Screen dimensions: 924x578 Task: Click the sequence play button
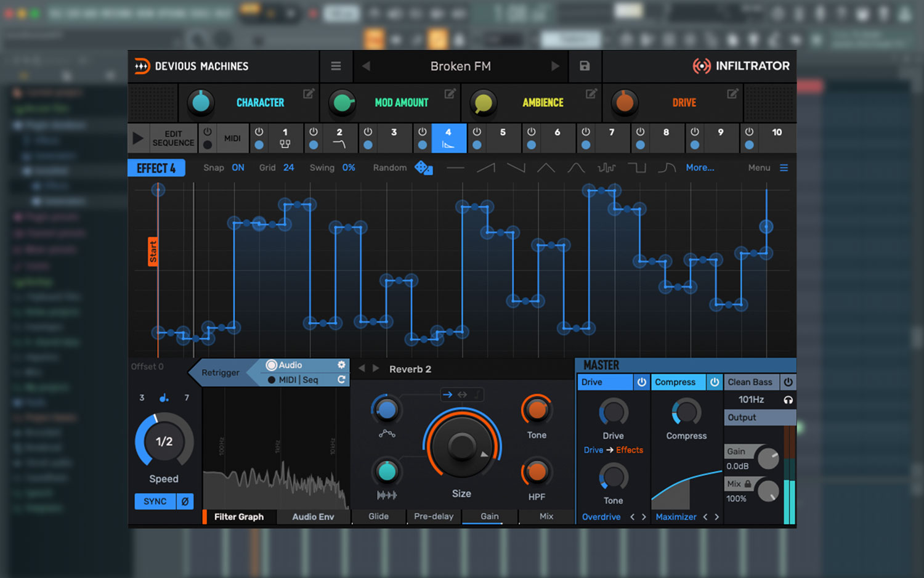(138, 139)
